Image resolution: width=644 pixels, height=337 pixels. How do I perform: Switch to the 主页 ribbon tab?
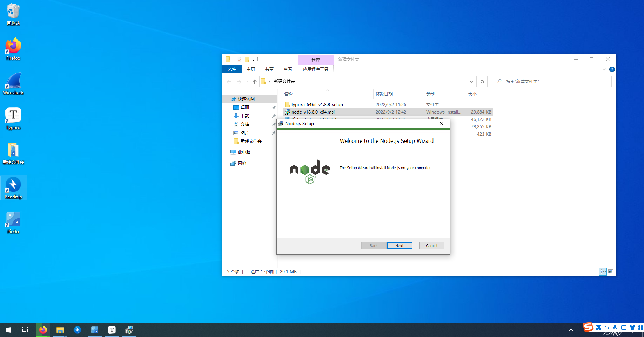coord(251,69)
